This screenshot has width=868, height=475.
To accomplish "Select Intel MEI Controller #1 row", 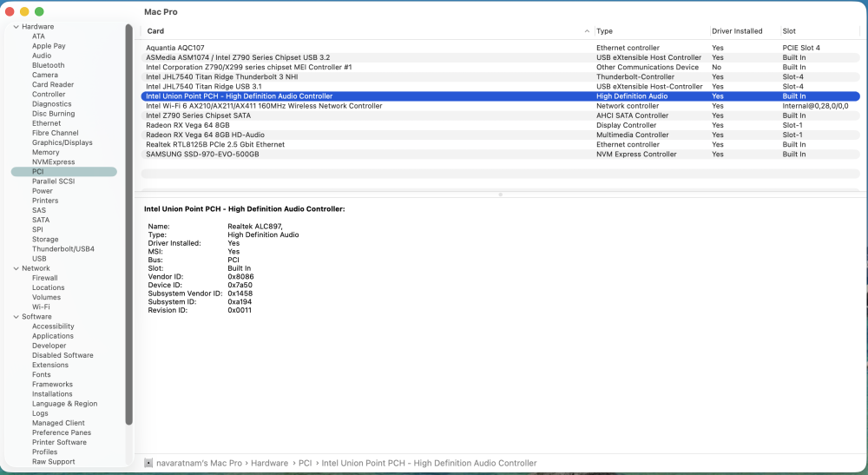I will [x=501, y=68].
